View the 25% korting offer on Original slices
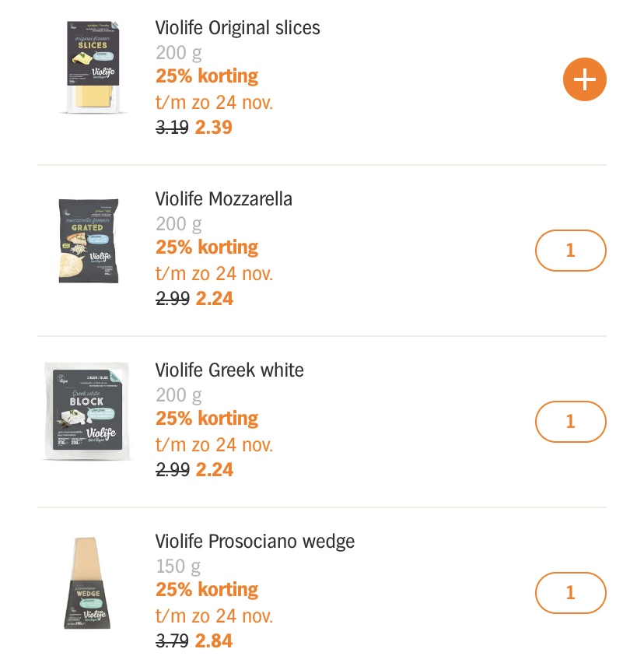Screen dimensions: 644x670 (x=207, y=76)
